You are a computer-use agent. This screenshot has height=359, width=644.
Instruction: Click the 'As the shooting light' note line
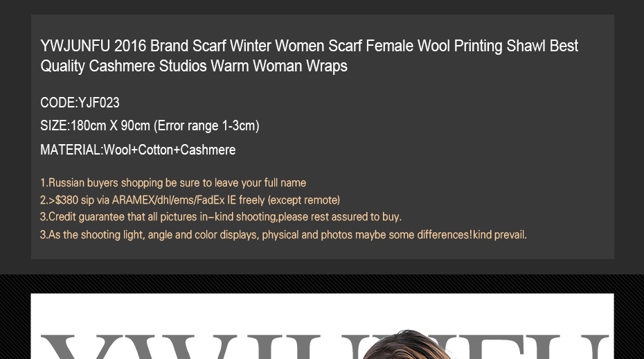[x=283, y=235]
